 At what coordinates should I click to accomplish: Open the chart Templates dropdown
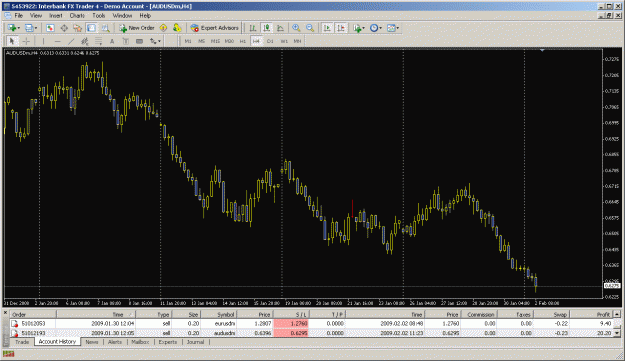(x=393, y=28)
